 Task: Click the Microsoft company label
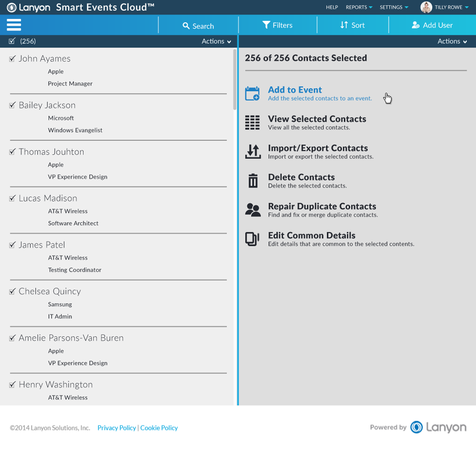click(x=61, y=118)
